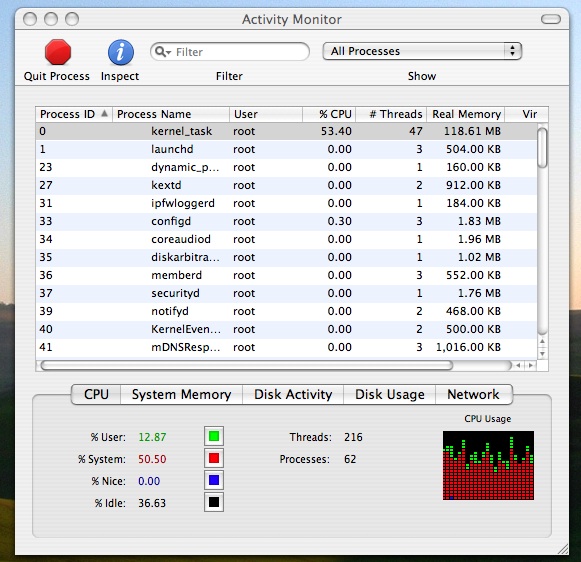Click the scroll right arrow of process list

pyautogui.click(x=531, y=366)
